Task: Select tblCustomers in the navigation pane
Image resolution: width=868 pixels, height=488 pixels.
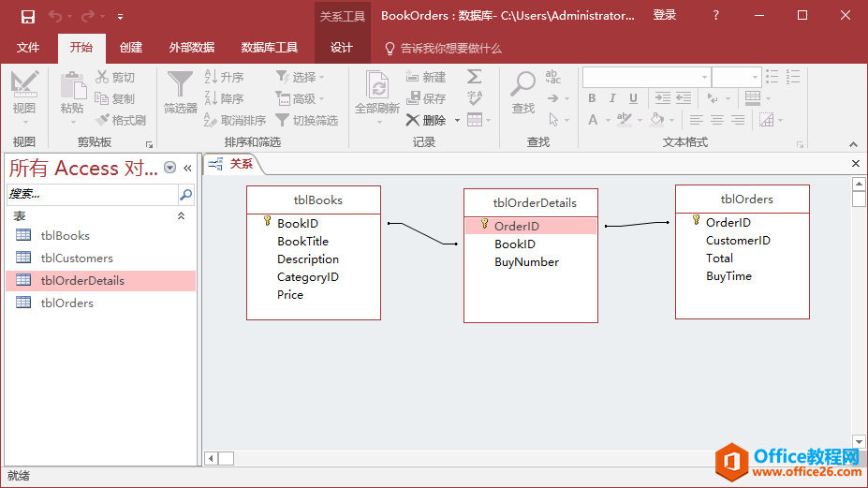Action: point(77,258)
